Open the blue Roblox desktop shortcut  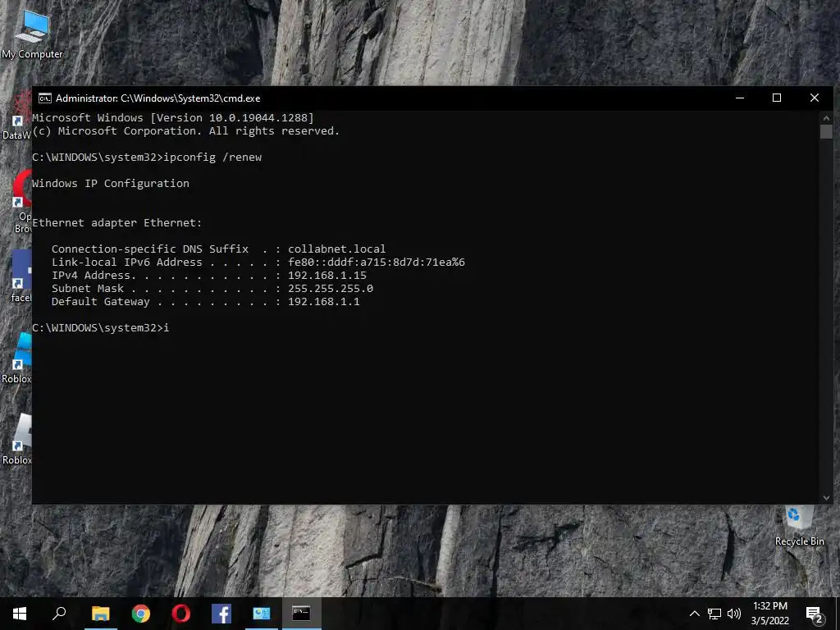point(16,358)
